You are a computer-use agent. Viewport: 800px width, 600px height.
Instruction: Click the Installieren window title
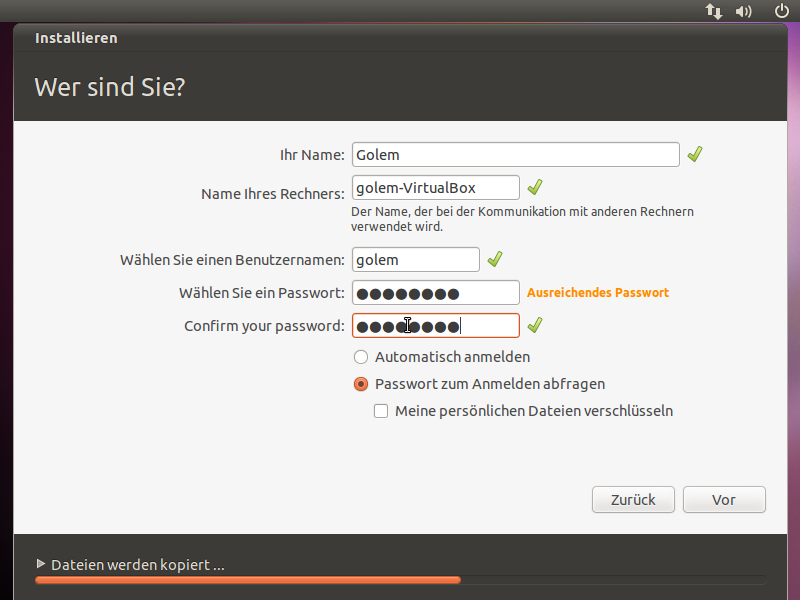pos(76,38)
